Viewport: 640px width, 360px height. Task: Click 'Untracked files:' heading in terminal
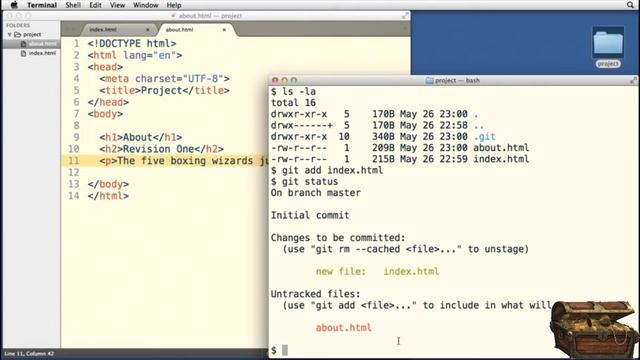click(316, 294)
